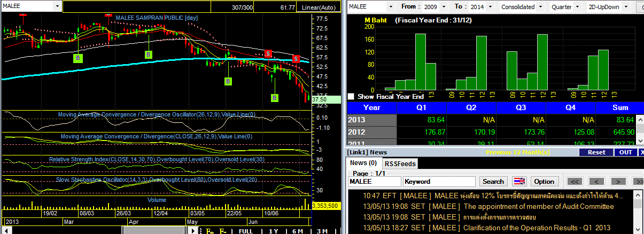Click the Keyword search input field
The image size is (644, 234).
point(438,182)
